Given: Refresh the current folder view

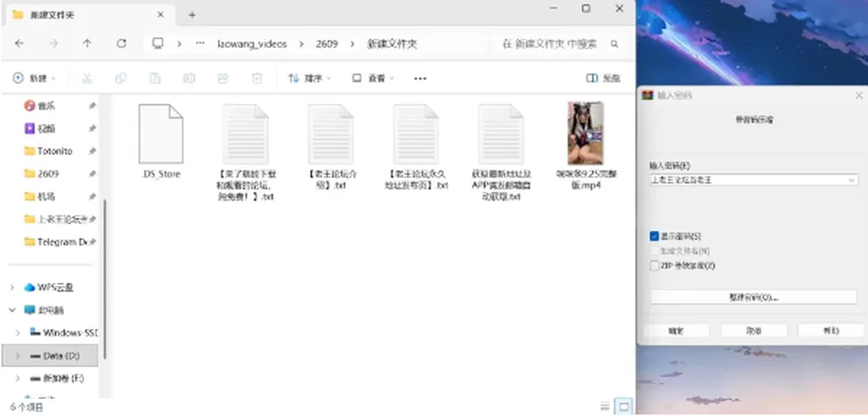Looking at the screenshot, I should tap(121, 43).
